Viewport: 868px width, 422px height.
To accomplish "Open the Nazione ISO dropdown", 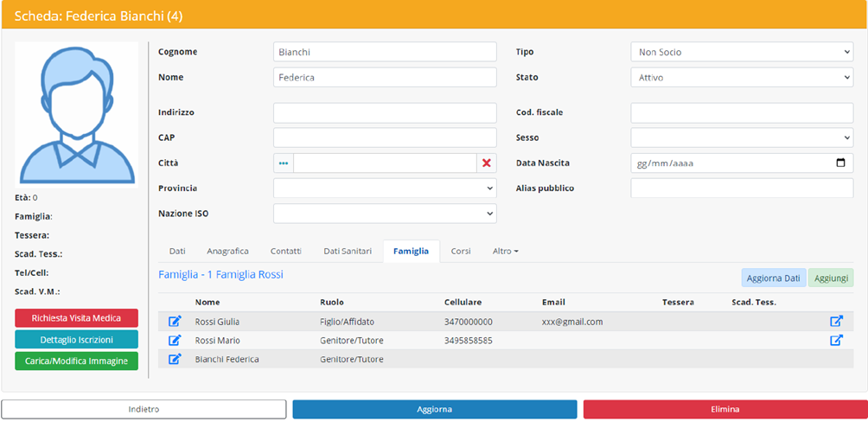I will [385, 214].
